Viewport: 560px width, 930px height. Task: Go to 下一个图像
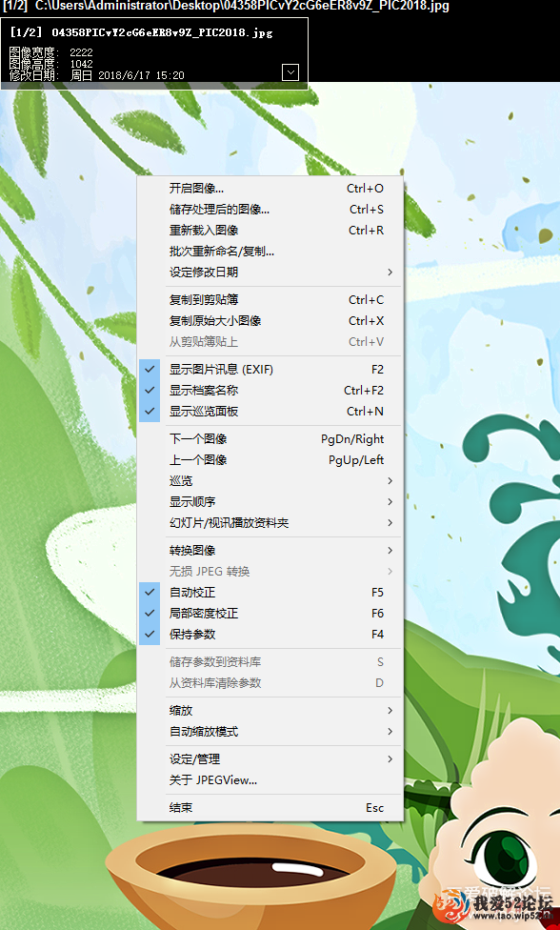(270, 439)
